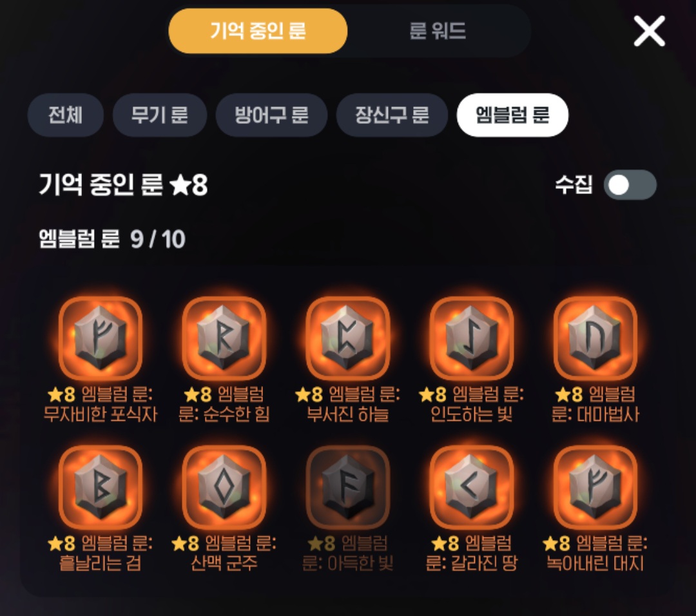This screenshot has width=696, height=616.
Task: Tap the 녹아내린 대지 emblem rune
Action: [x=595, y=487]
